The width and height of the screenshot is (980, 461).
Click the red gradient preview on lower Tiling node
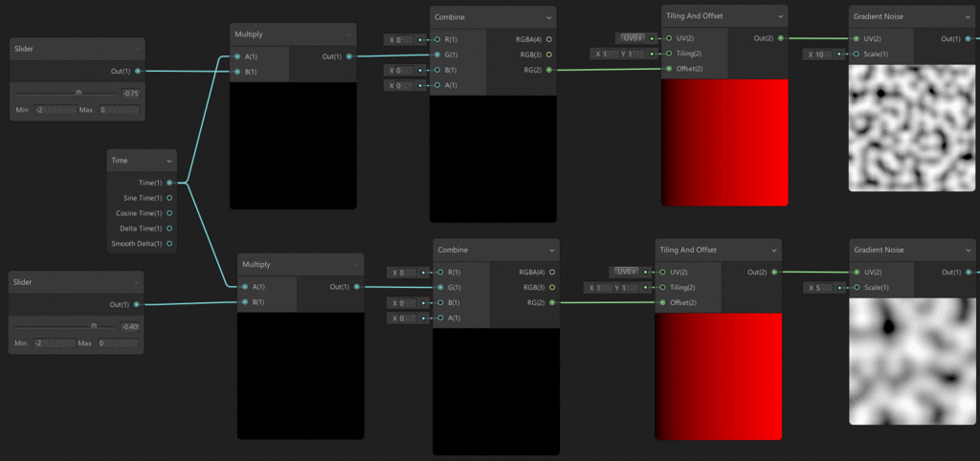point(718,377)
